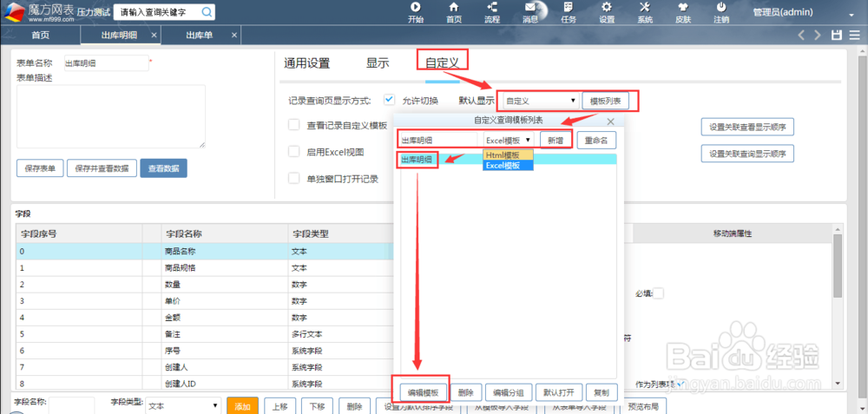Screen dimensions: 868x414
Task: Switch to the 首页 tab
Action: 41,35
